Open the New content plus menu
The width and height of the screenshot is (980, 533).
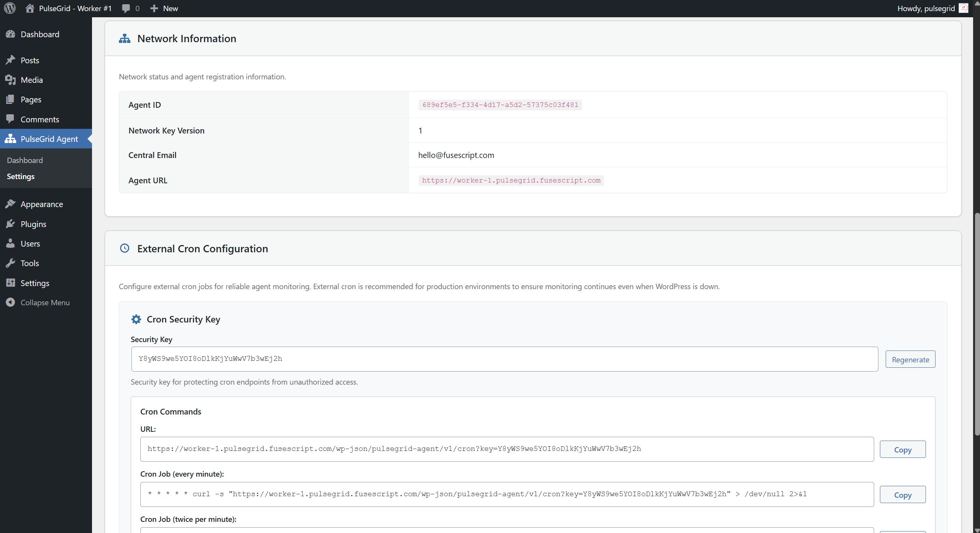(x=164, y=8)
